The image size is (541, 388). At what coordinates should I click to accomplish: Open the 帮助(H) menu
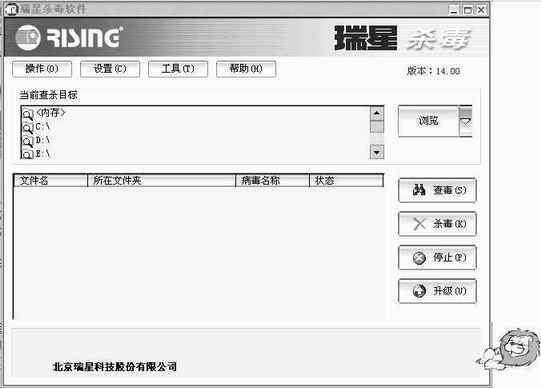click(x=246, y=69)
